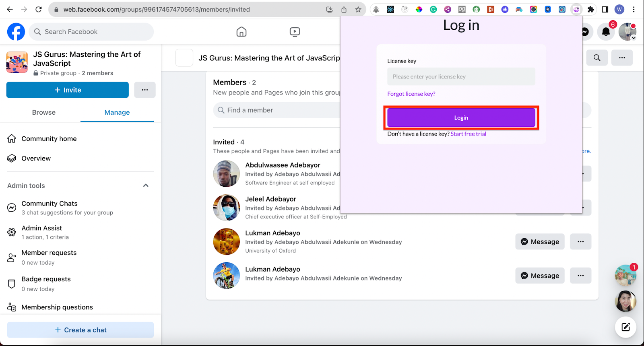Click the Forgot license key link
This screenshot has width=644, height=346.
[x=411, y=94]
